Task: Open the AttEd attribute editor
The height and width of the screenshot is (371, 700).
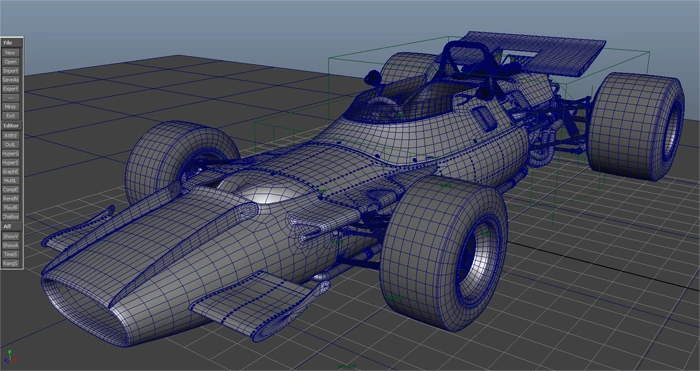Action: coord(11,135)
